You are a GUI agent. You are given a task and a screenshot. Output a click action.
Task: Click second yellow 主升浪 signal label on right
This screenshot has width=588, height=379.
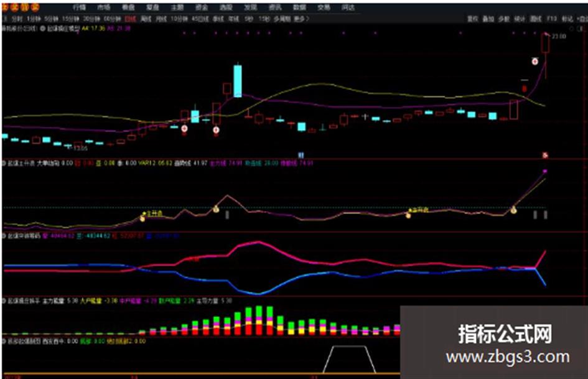coord(419,209)
